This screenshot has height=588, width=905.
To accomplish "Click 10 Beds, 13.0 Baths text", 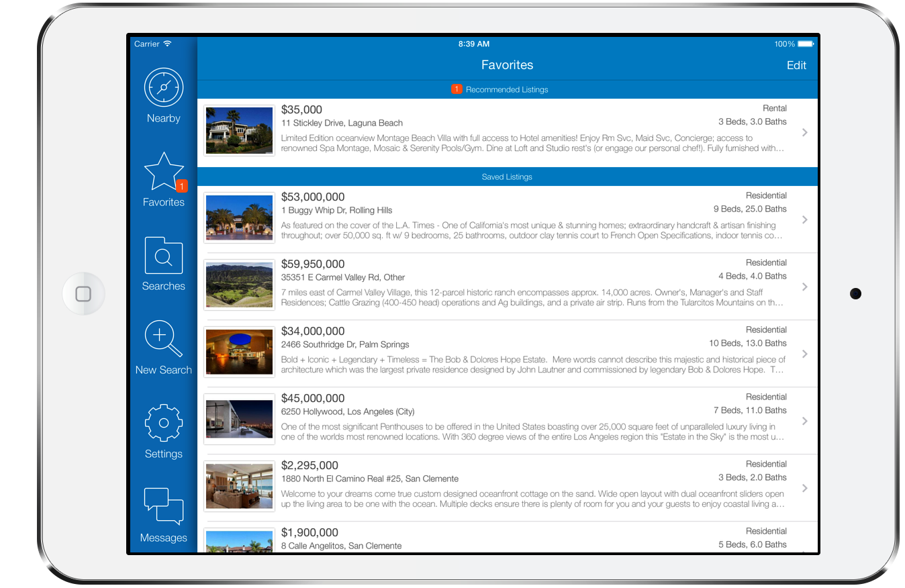I will point(748,343).
